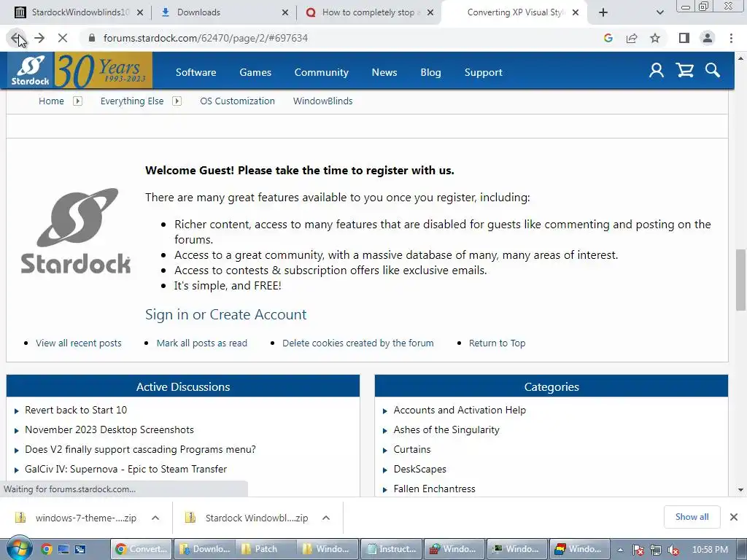Open the Chrome profile avatar
Viewport: 747px width, 560px height.
point(708,38)
